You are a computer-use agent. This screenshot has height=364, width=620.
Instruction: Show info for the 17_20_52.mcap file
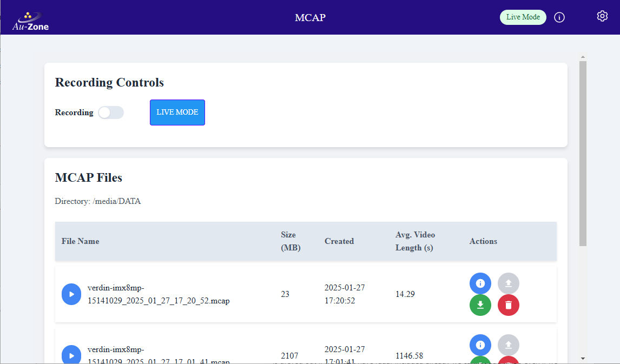pos(480,283)
